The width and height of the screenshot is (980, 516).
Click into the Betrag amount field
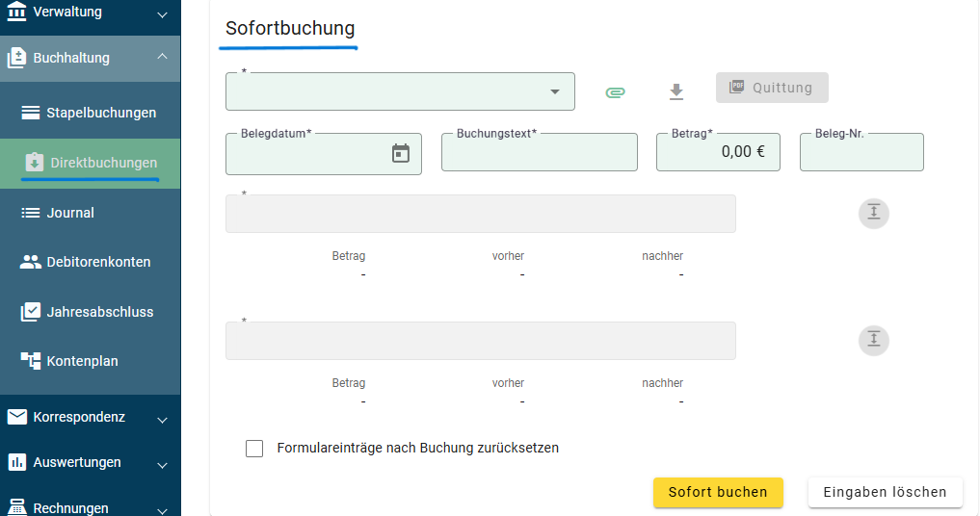[x=717, y=153]
